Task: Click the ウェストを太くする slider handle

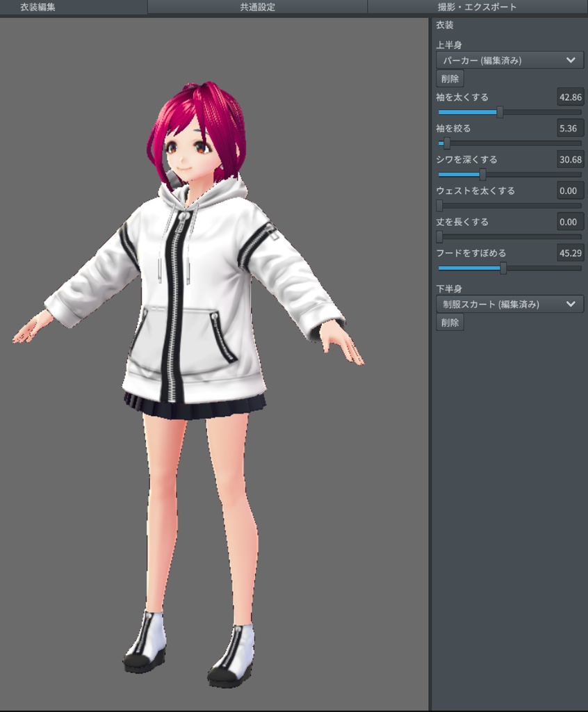Action: [x=439, y=206]
